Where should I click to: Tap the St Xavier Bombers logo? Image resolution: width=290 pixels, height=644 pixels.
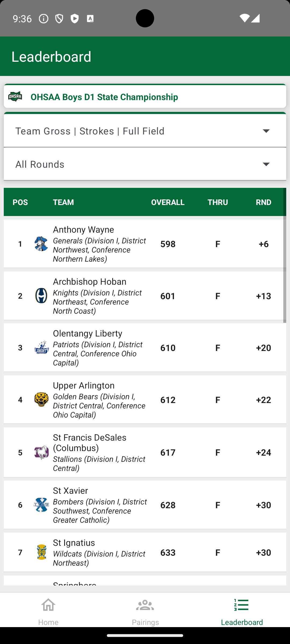[x=42, y=505]
